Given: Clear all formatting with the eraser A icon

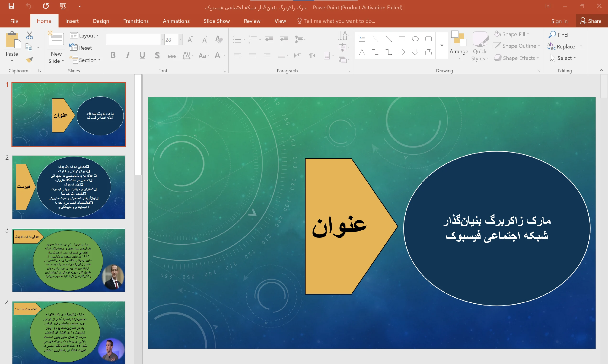Looking at the screenshot, I should tap(219, 39).
